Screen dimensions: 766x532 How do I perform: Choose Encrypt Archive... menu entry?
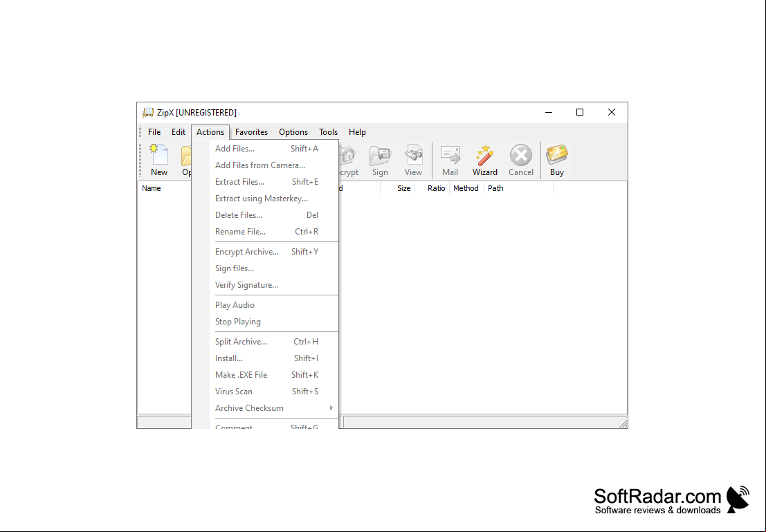coord(265,252)
